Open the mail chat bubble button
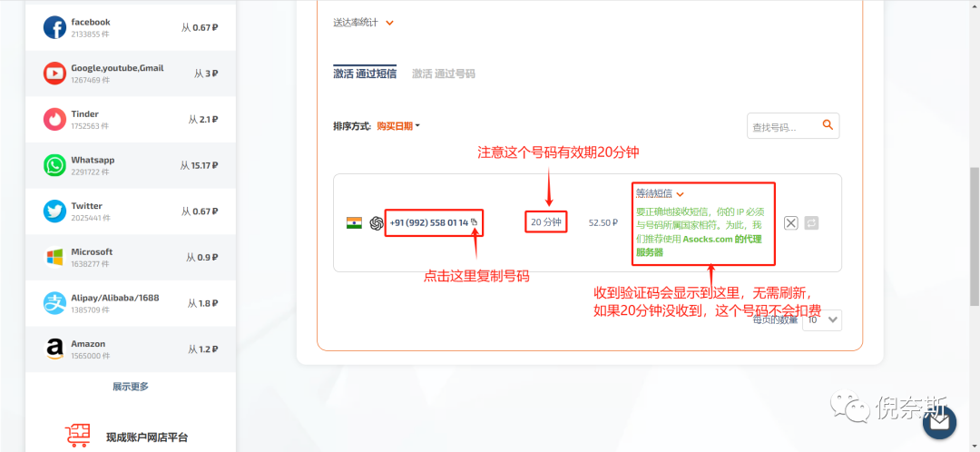 point(939,421)
